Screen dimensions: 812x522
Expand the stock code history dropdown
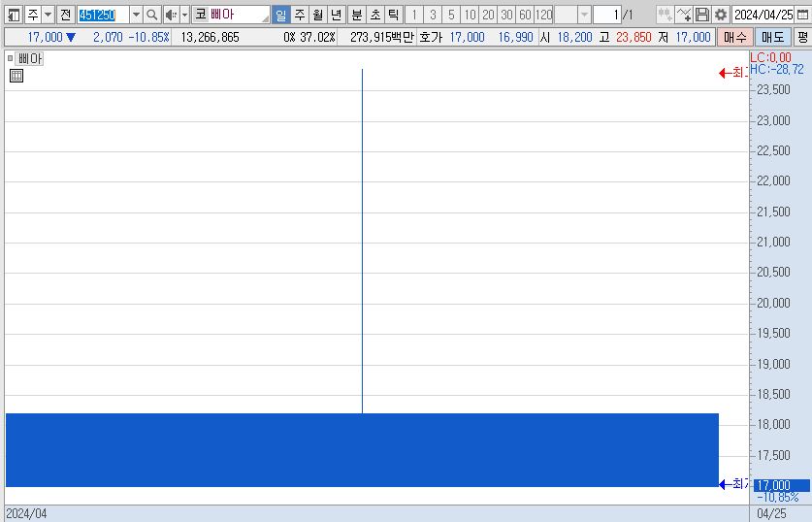136,15
